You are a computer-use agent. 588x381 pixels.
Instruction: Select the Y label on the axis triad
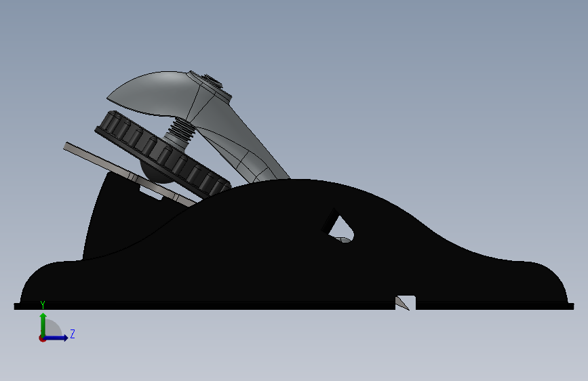pyautogui.click(x=43, y=305)
